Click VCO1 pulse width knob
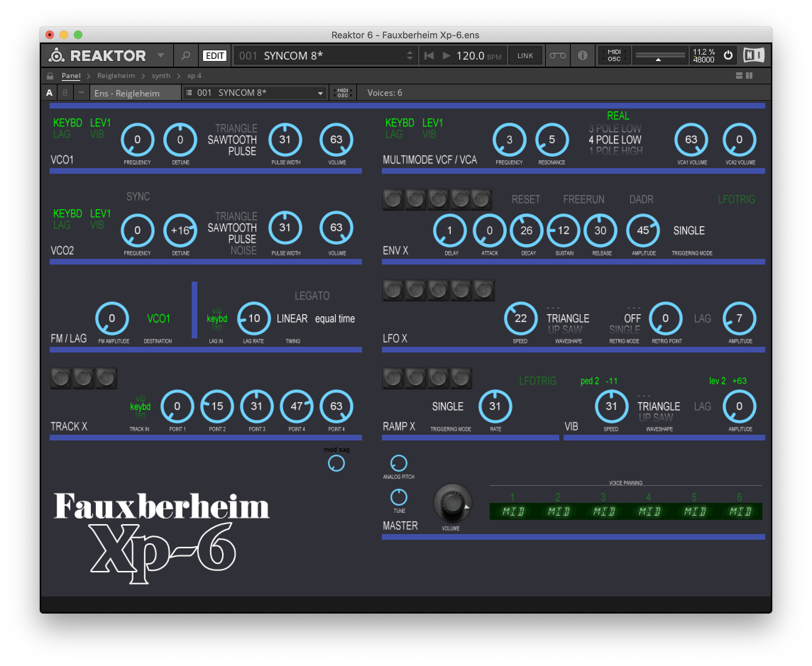The image size is (812, 666). click(x=285, y=140)
